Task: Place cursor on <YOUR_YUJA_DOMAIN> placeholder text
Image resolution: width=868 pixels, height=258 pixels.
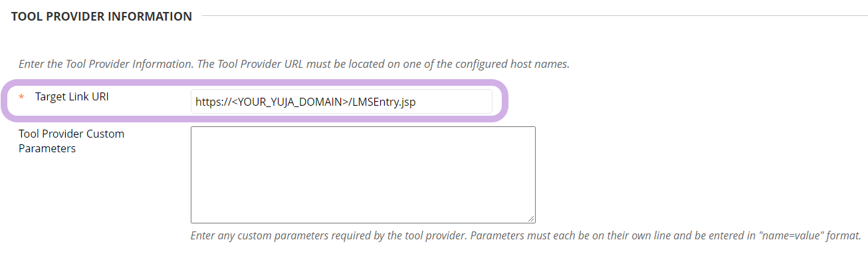Action: [291, 102]
